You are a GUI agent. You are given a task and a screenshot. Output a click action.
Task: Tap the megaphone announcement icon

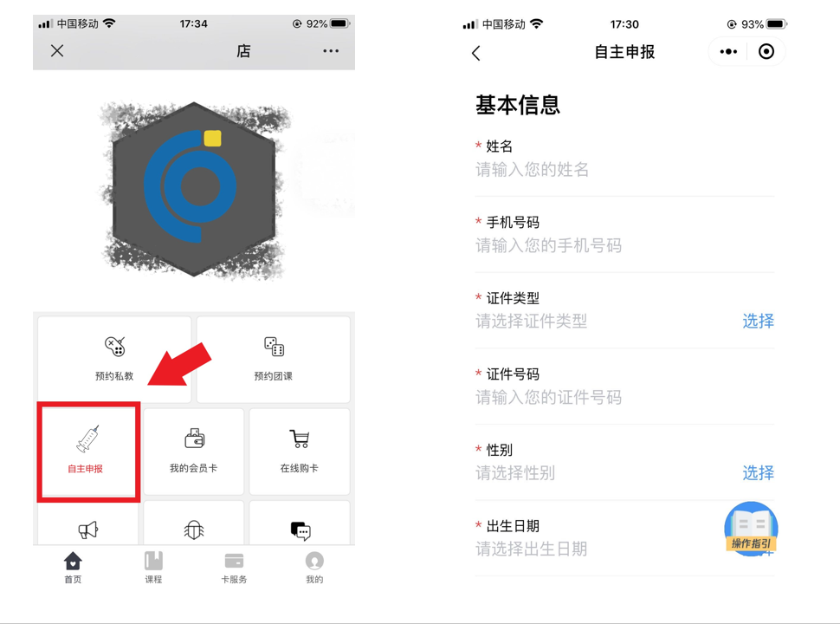(x=88, y=530)
